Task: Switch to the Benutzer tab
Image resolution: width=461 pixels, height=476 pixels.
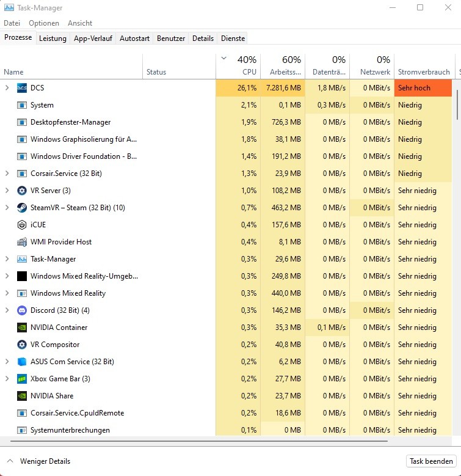Action: click(x=171, y=38)
